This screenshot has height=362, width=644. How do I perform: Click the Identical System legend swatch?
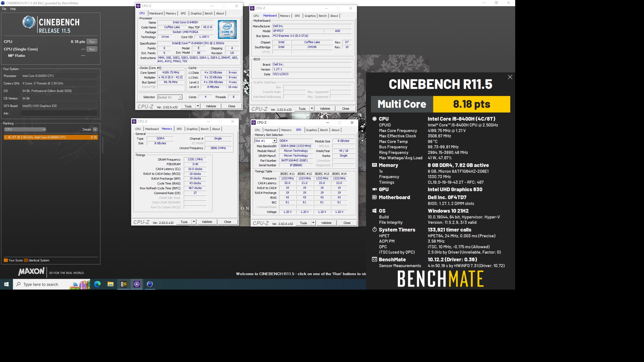[x=26, y=260]
